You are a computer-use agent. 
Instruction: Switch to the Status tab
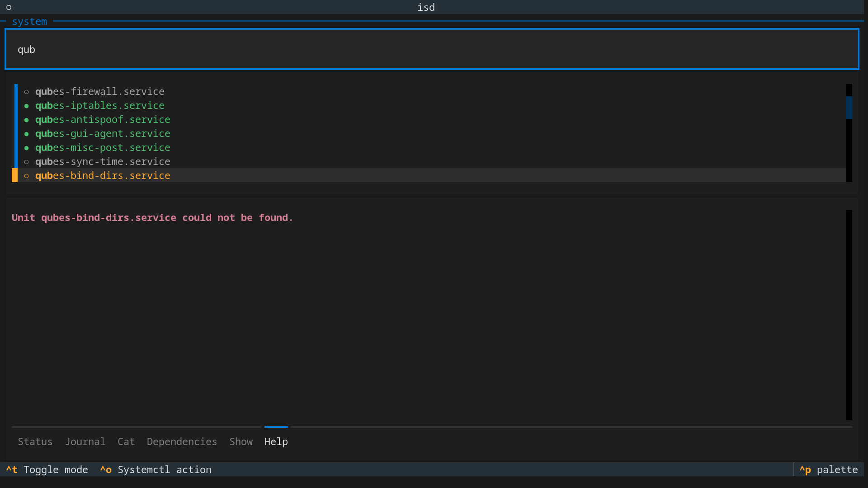click(x=35, y=441)
